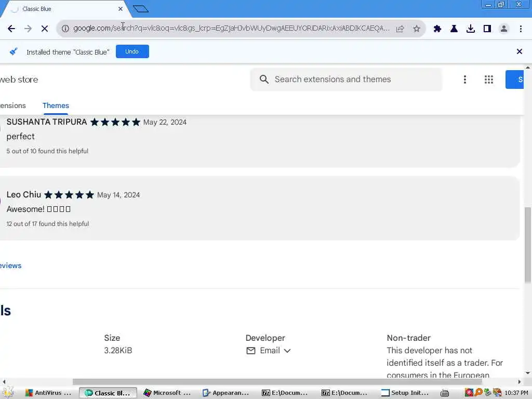Select reviewer name Leo Chiu
This screenshot has width=532, height=399.
point(24,194)
